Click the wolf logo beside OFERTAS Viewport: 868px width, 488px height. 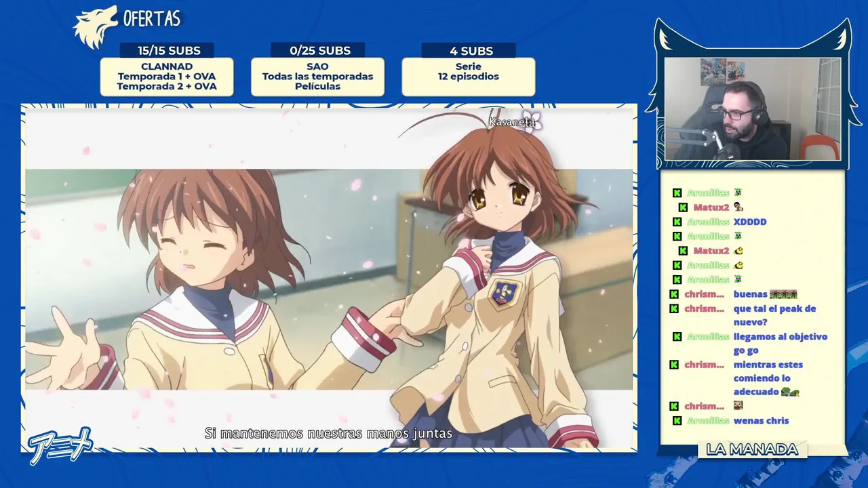pos(95,27)
